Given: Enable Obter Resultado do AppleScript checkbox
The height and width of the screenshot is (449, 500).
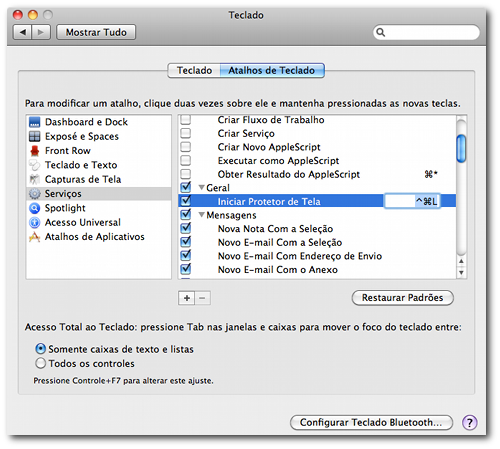Looking at the screenshot, I should (x=185, y=174).
